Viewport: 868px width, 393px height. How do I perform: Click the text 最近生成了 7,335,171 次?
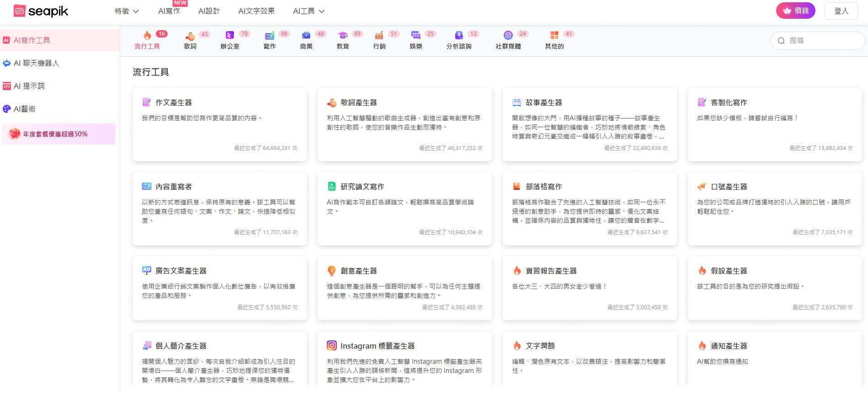click(x=823, y=232)
